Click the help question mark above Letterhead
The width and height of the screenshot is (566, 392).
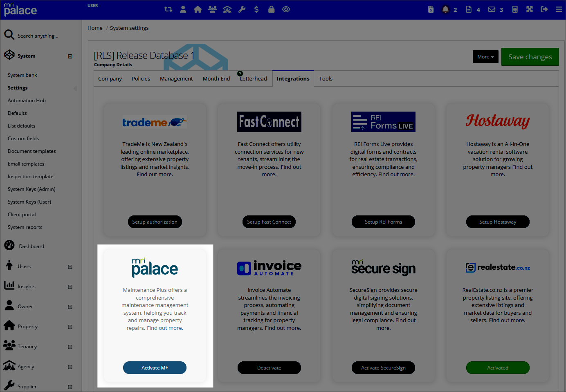240,74
